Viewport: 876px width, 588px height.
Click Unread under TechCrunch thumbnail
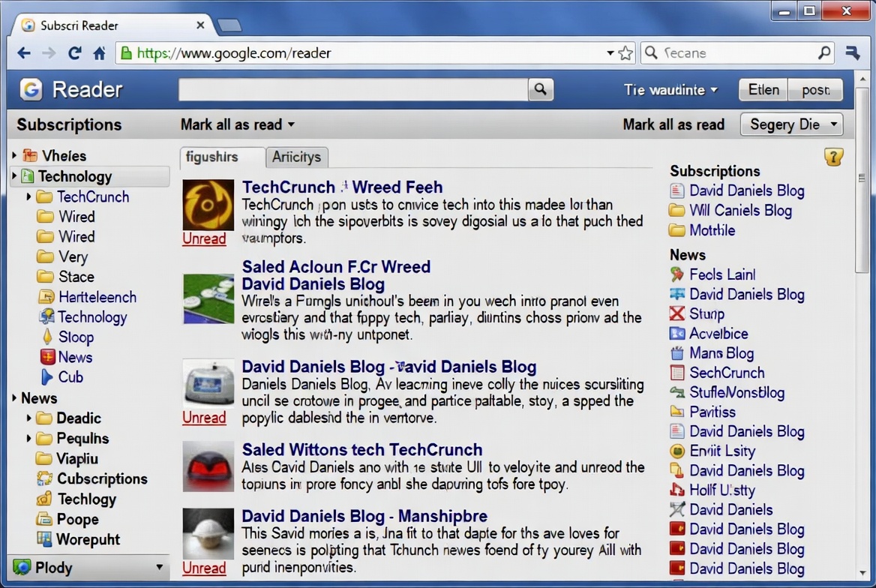[x=204, y=238]
